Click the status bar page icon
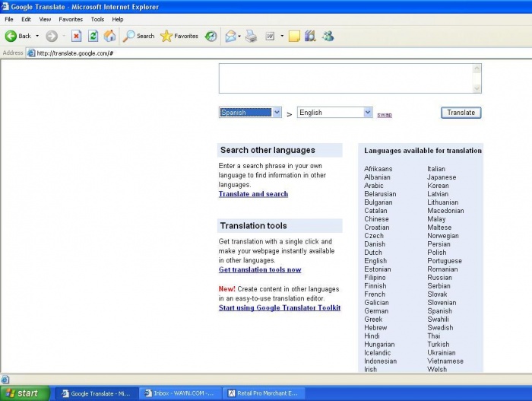This screenshot has height=401, width=532. [x=5, y=380]
